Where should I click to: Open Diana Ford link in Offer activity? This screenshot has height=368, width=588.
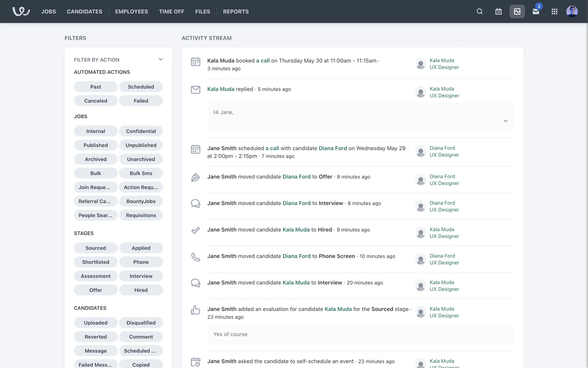coord(296,177)
